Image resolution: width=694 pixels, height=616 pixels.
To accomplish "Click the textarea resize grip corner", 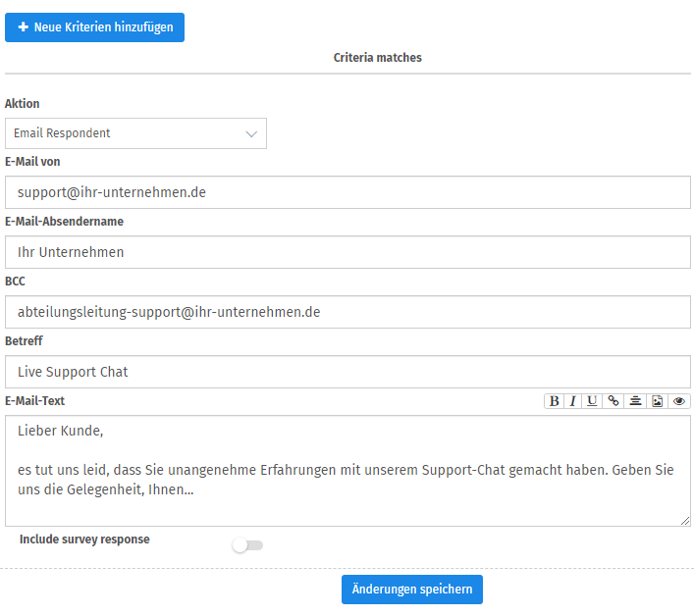I will [x=685, y=521].
